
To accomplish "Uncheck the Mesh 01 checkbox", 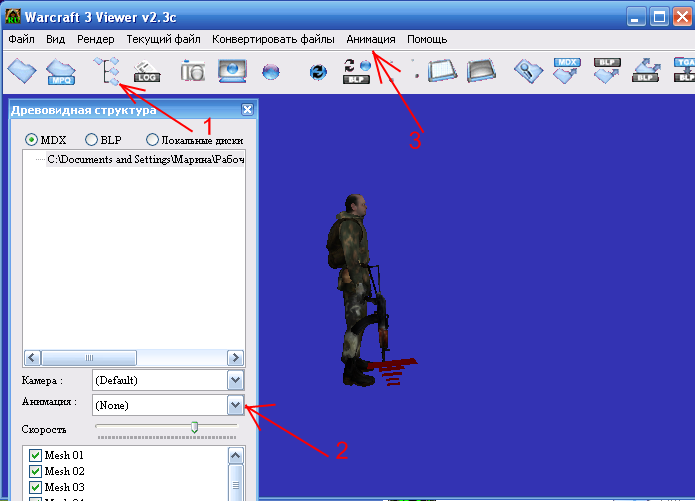I will pyautogui.click(x=35, y=455).
